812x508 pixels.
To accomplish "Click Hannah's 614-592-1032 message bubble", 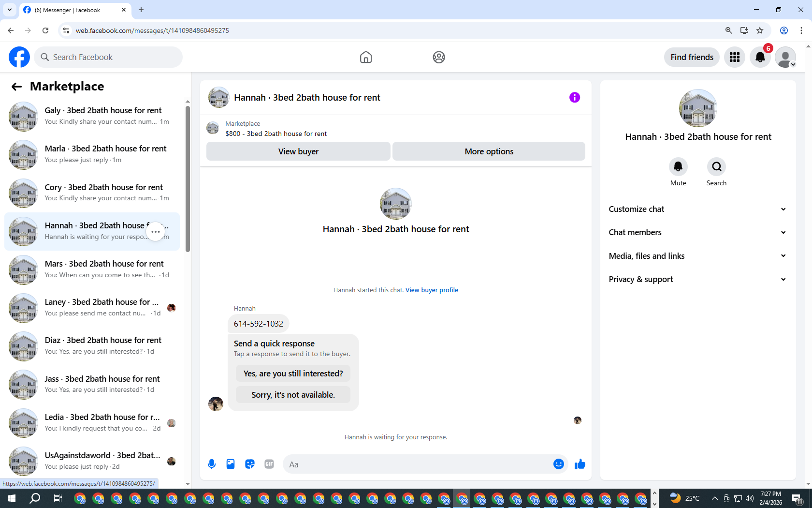I will (x=259, y=324).
